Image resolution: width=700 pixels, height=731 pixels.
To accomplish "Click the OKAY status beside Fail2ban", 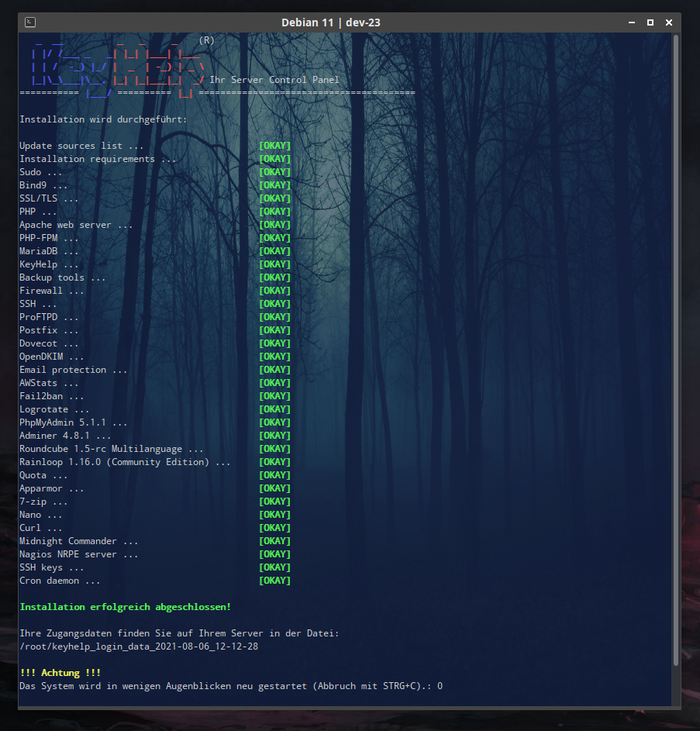I will pyautogui.click(x=274, y=396).
